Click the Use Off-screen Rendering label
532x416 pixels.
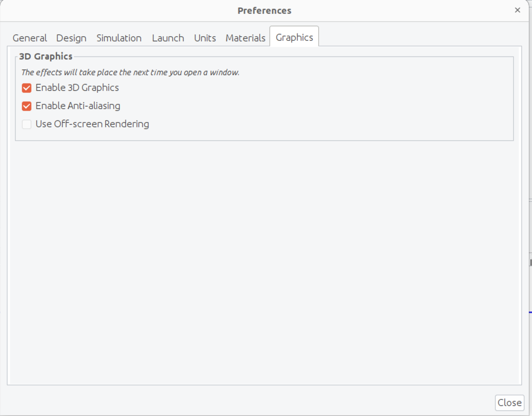tap(92, 124)
